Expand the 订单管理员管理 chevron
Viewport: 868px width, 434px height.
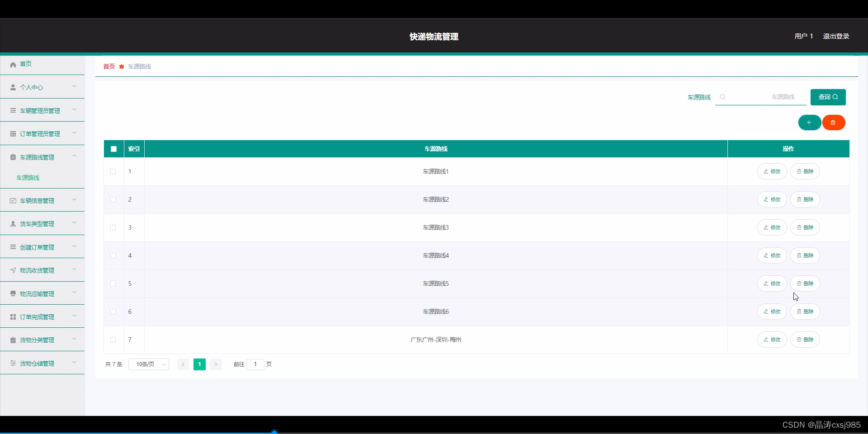74,132
